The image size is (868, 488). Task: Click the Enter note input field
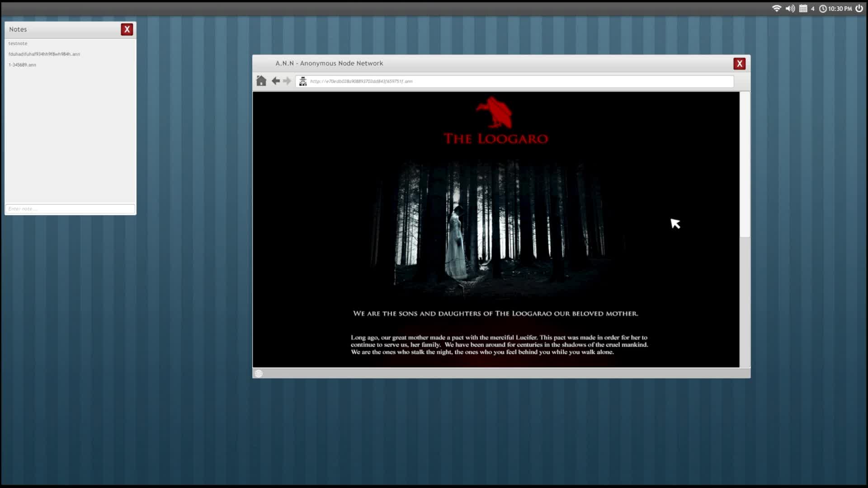(x=70, y=209)
